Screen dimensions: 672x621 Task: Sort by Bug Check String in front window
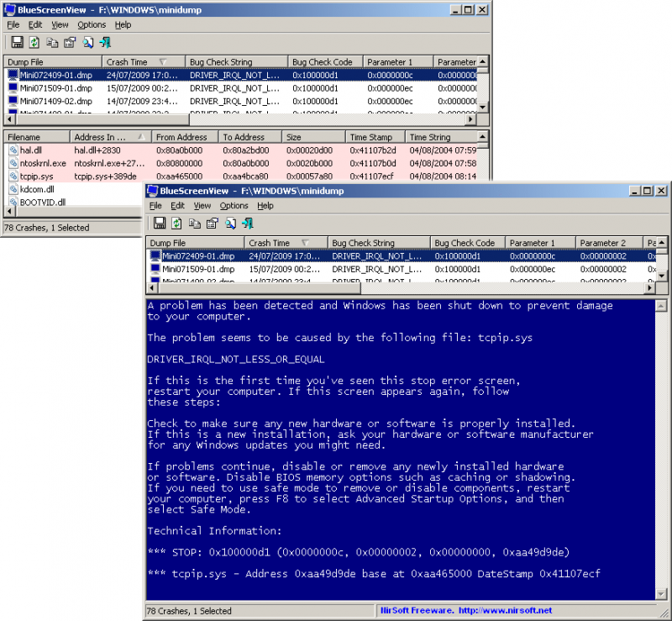pos(379,243)
